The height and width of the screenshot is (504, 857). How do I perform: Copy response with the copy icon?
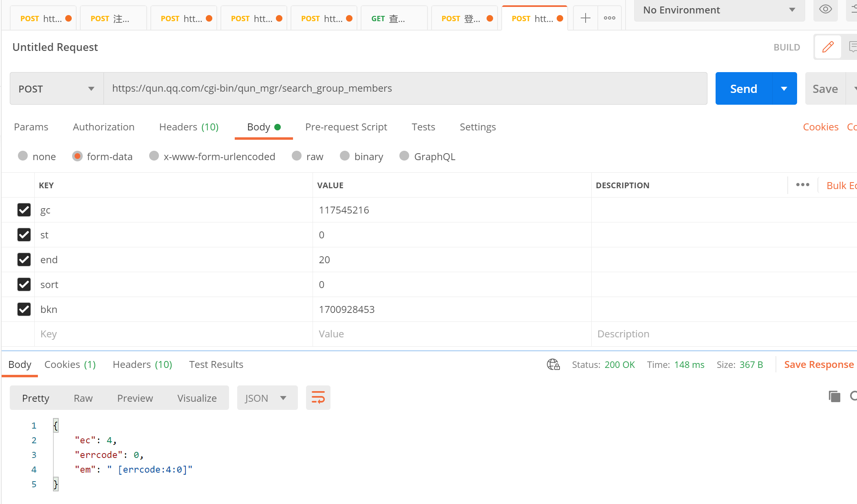834,396
